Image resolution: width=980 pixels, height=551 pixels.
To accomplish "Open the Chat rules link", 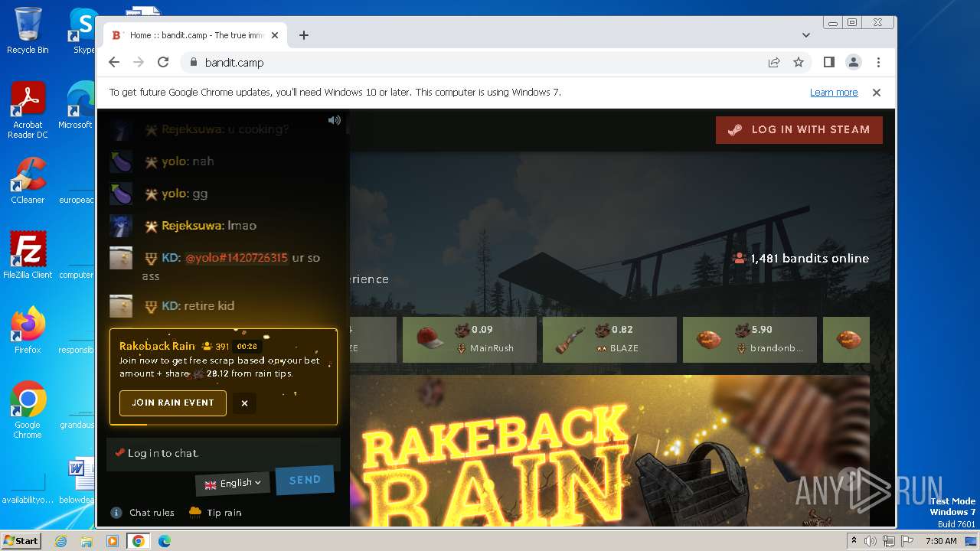I will click(152, 513).
